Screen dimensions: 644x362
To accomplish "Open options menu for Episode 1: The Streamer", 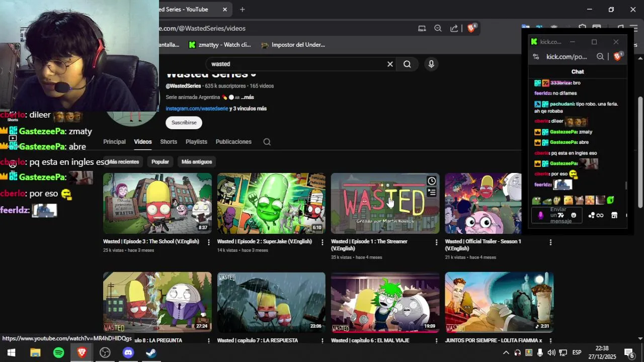I will pyautogui.click(x=436, y=242).
